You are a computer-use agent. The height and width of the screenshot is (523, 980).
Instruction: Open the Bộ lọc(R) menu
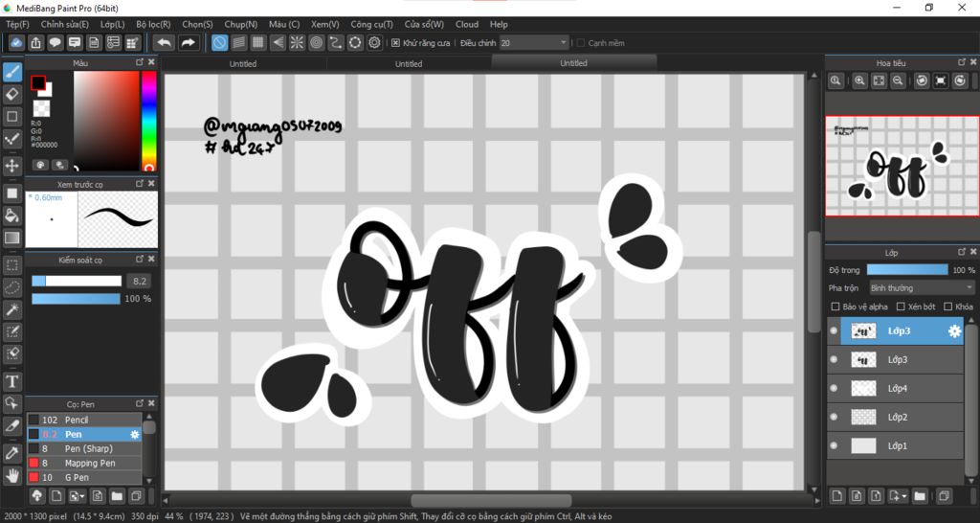(x=153, y=24)
